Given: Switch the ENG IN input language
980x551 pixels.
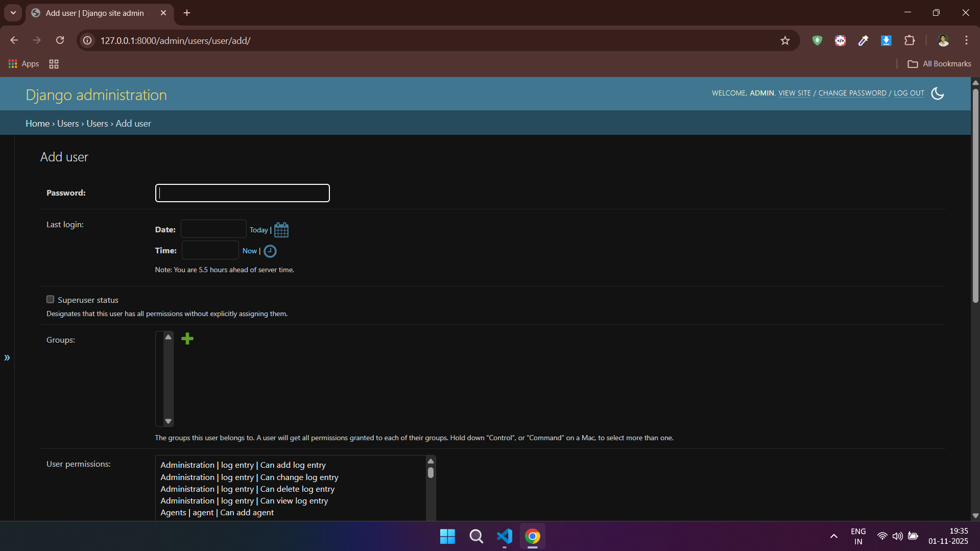Looking at the screenshot, I should coord(858,536).
